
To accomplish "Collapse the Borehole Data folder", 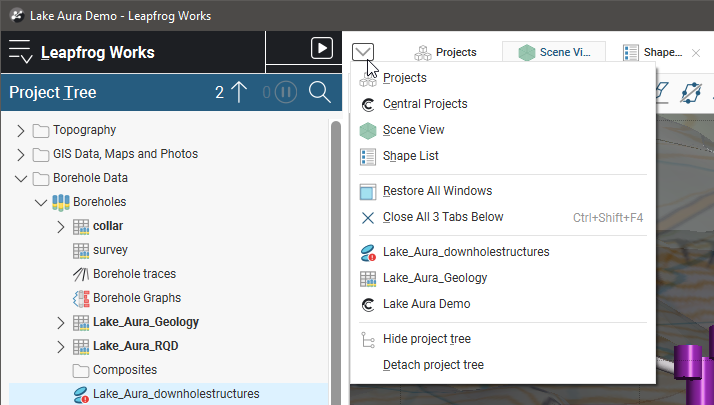I will tap(22, 178).
